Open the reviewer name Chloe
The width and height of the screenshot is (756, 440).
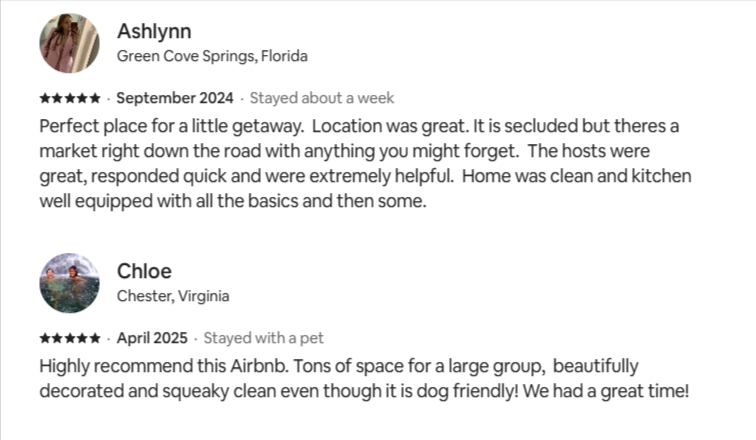click(145, 271)
